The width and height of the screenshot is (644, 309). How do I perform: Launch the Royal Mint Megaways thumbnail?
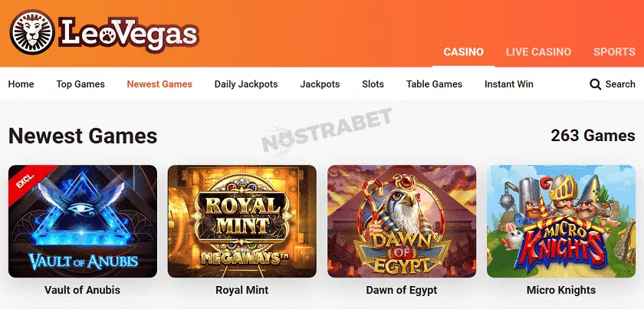pyautogui.click(x=242, y=221)
